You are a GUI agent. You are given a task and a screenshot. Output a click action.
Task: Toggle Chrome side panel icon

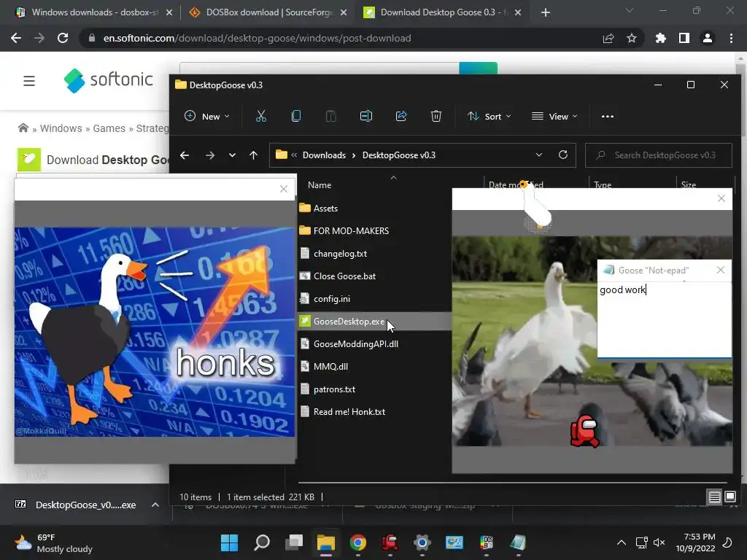click(684, 38)
